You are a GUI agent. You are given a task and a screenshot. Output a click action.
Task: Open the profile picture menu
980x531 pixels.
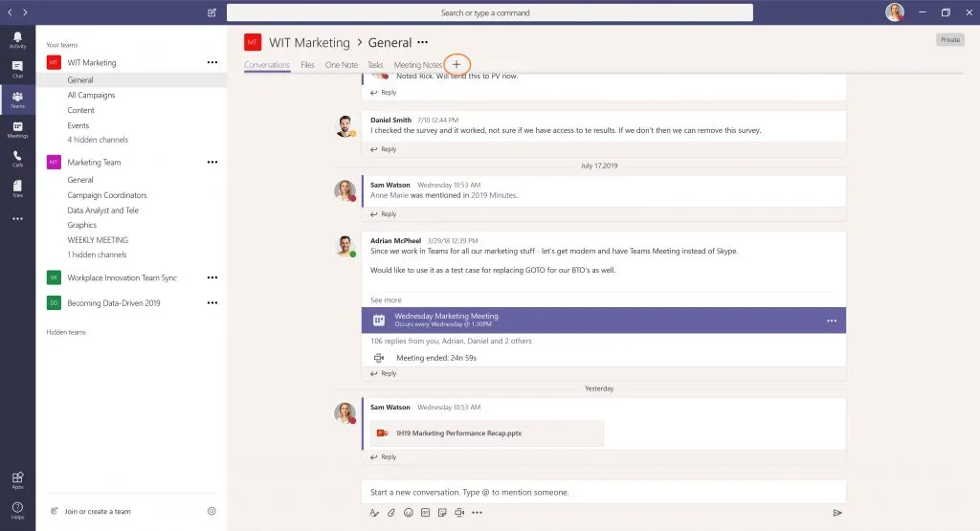(895, 11)
